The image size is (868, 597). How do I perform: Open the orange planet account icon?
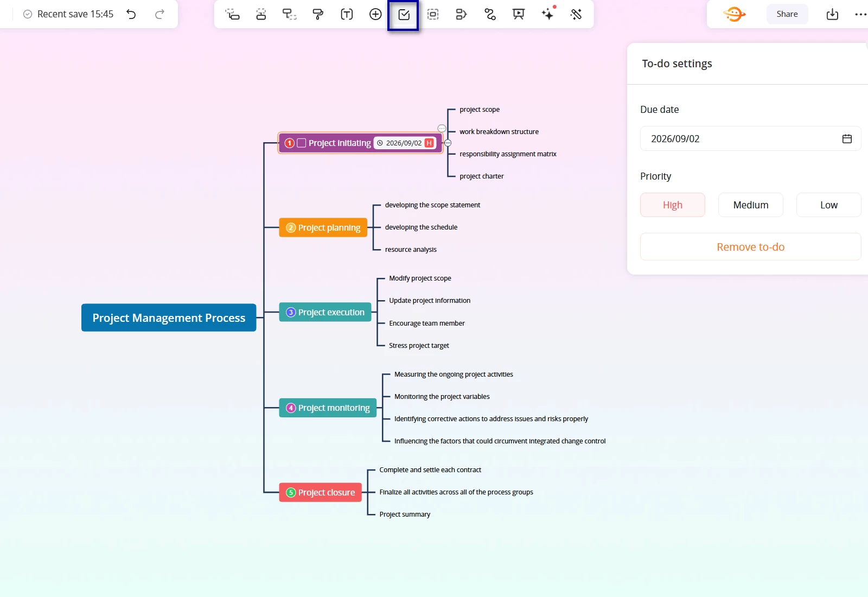(x=734, y=14)
